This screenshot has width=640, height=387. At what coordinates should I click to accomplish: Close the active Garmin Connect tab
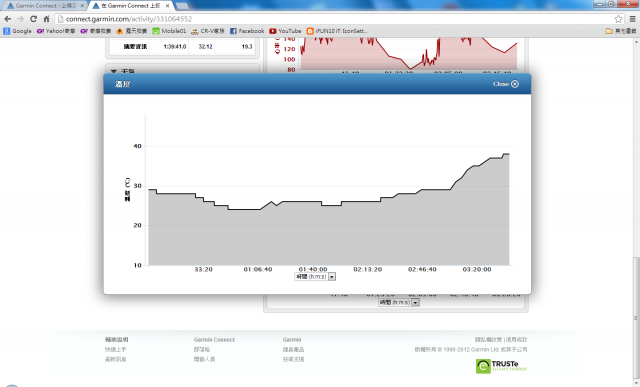pos(167,6)
